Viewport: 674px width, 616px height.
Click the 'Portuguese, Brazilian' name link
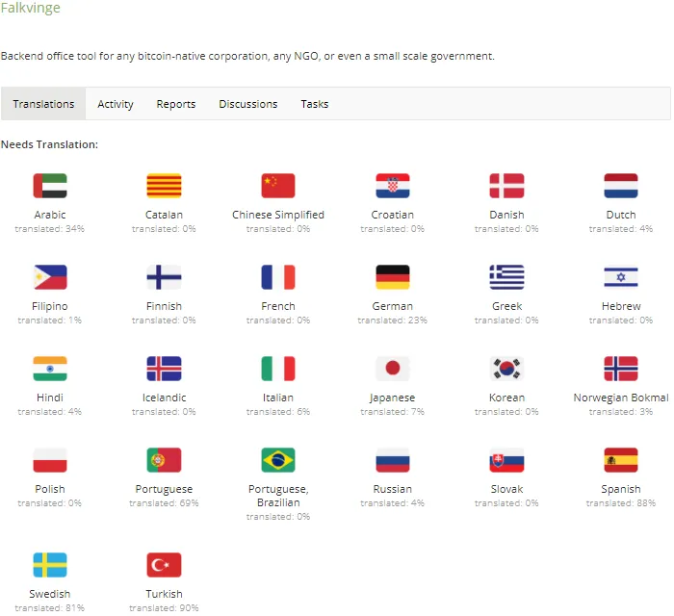(x=278, y=496)
